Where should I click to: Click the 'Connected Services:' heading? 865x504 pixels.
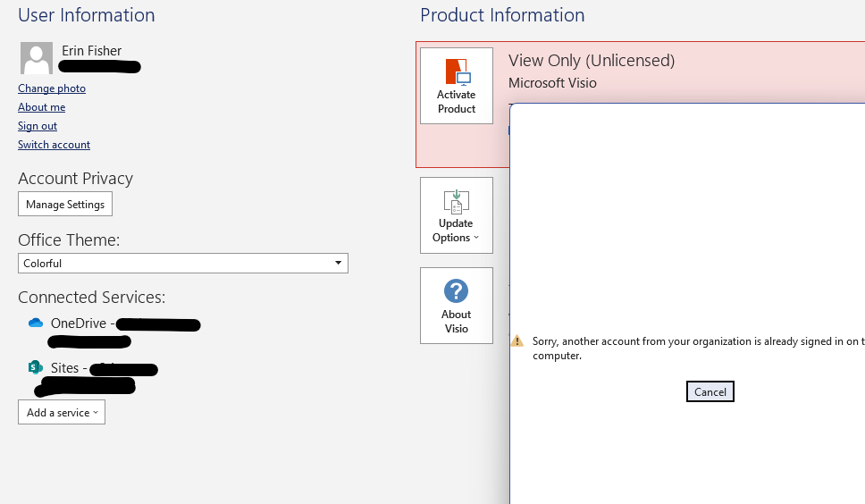coord(91,298)
